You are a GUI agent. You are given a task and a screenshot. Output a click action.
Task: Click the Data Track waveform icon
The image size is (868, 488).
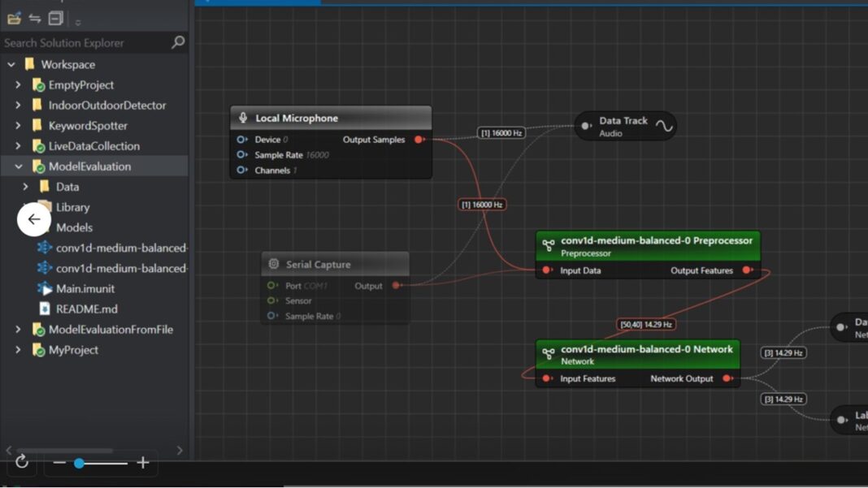pos(664,126)
